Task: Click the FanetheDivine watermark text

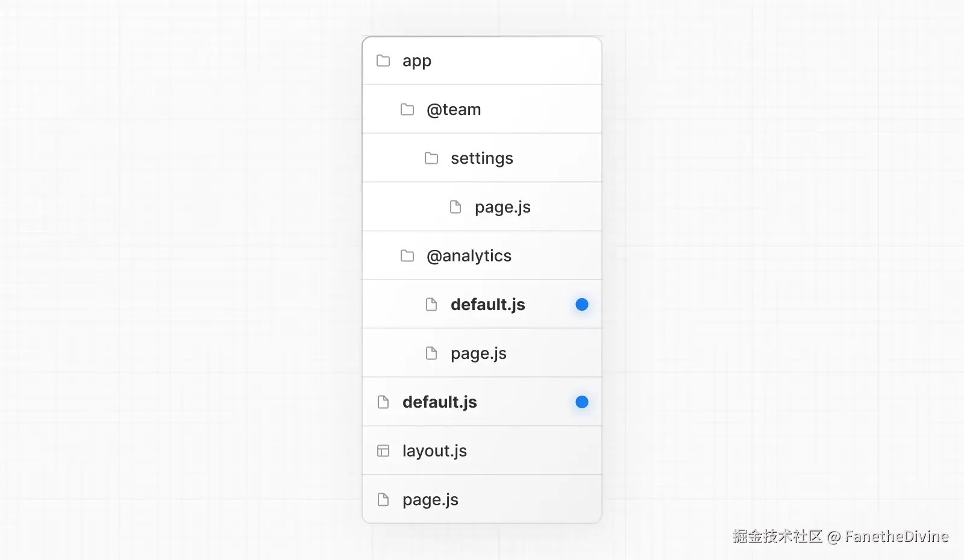Action: [x=897, y=537]
